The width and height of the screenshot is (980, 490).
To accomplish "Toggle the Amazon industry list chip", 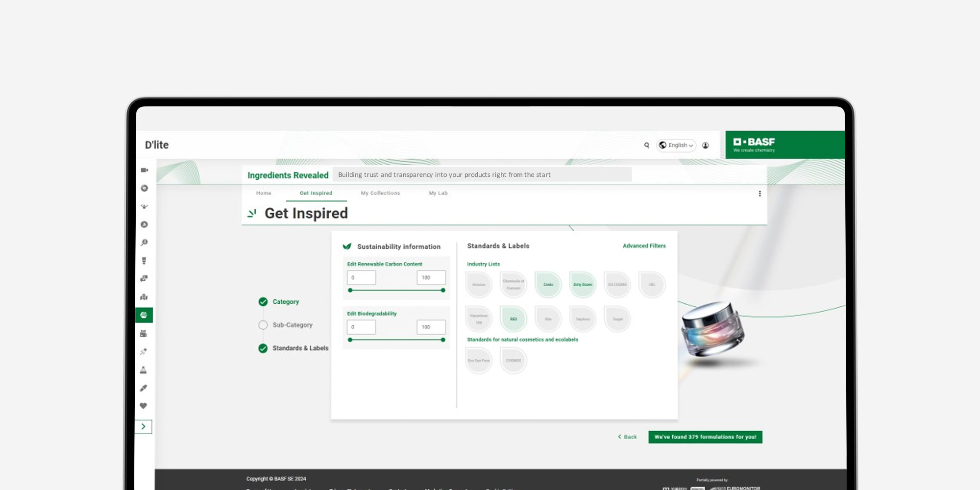I will coord(479,285).
